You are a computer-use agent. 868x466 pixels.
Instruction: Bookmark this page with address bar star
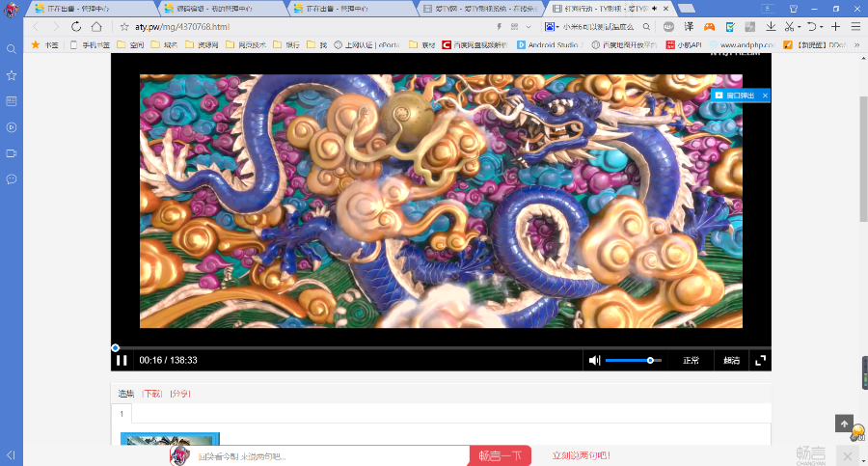[x=124, y=27]
